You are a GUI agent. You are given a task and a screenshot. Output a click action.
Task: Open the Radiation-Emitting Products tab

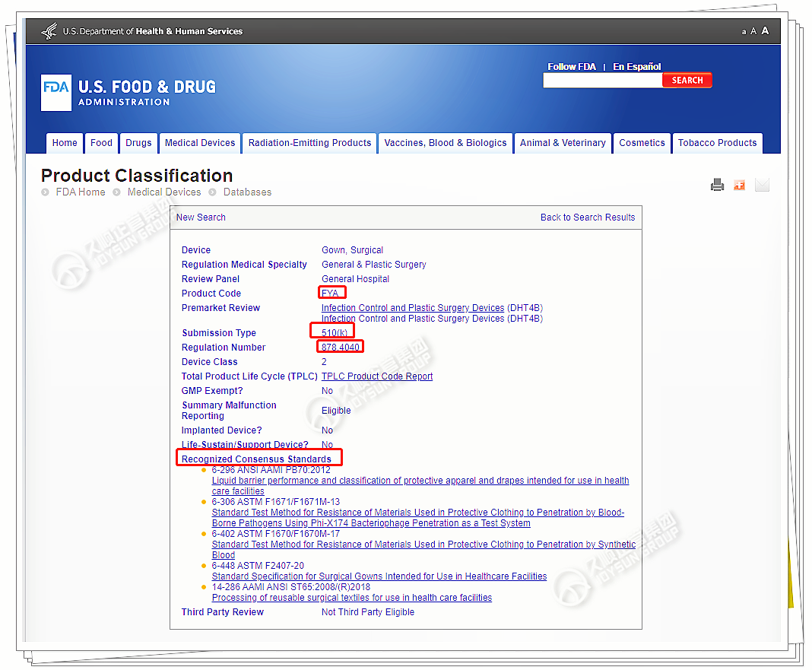(309, 143)
